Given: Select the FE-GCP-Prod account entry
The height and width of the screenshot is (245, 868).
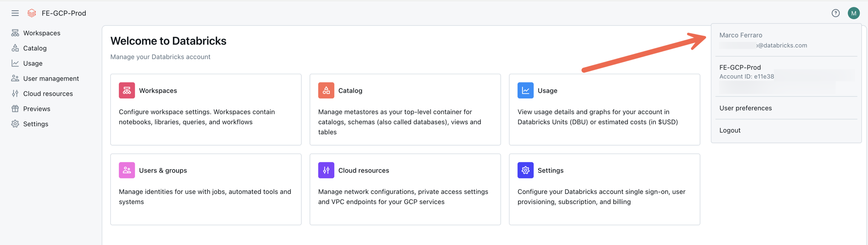Looking at the screenshot, I should [740, 68].
